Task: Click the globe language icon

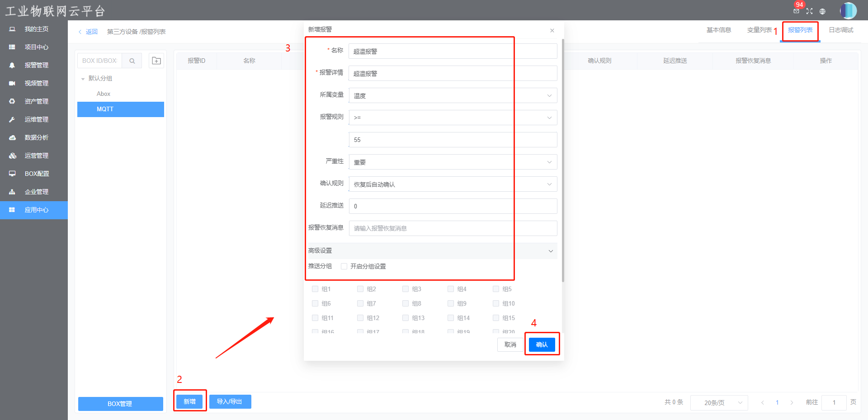Action: click(x=822, y=11)
